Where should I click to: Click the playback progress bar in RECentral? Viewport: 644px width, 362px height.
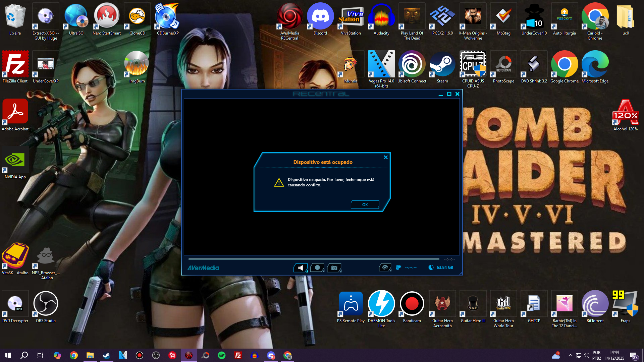[x=314, y=259]
